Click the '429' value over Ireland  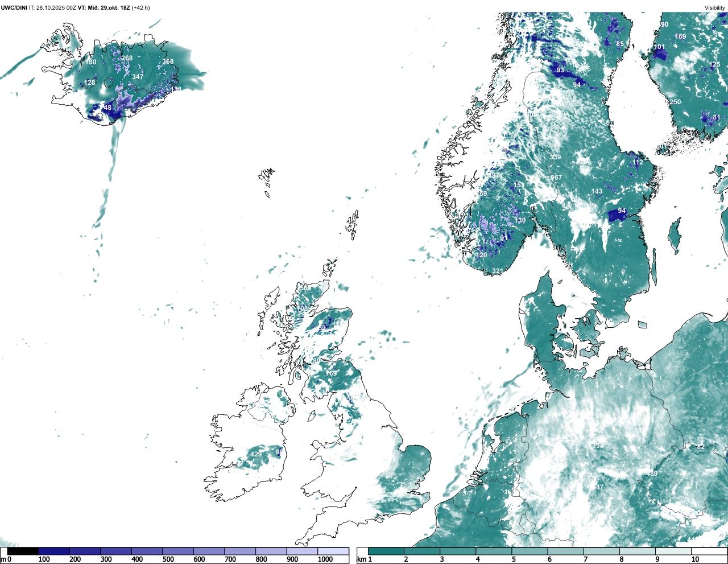click(x=257, y=454)
